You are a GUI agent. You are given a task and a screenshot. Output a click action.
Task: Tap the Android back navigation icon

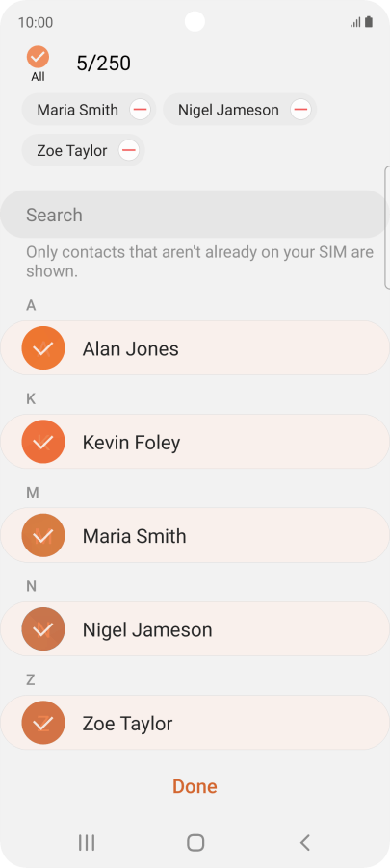304,843
